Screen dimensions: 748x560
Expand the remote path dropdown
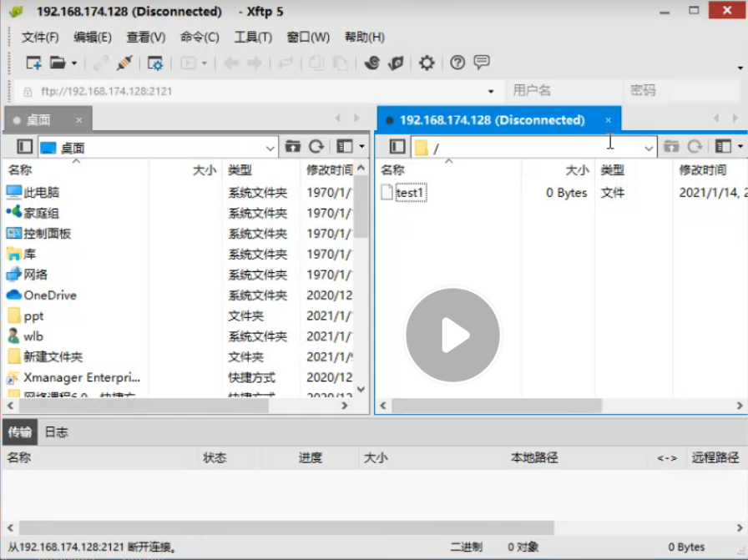click(649, 149)
